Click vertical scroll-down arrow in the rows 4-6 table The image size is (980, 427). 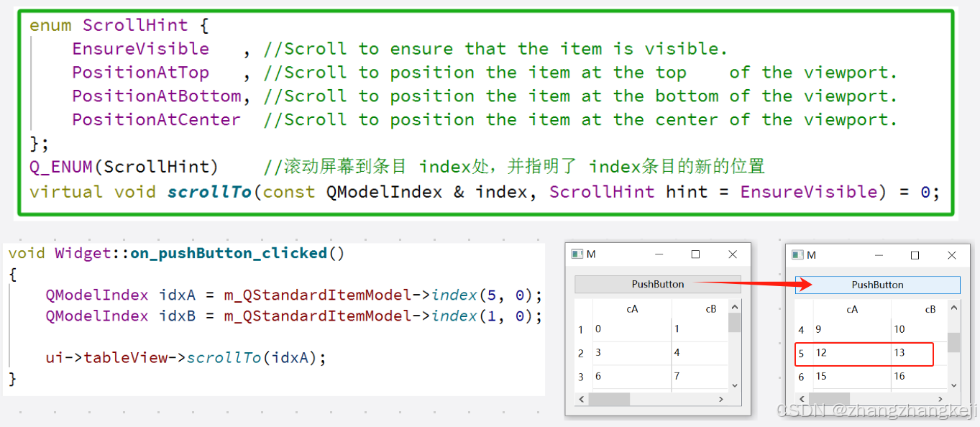point(954,386)
